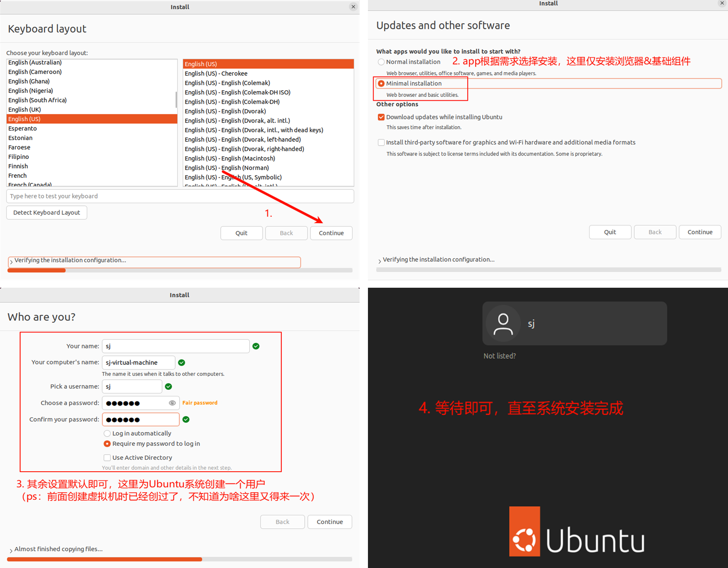Click Quit in the Keyboard layout window

click(241, 233)
